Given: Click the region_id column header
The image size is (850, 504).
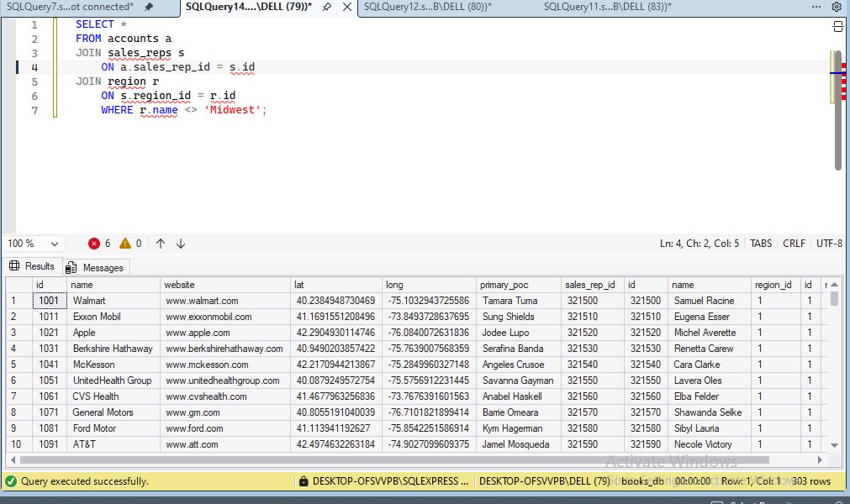Looking at the screenshot, I should pyautogui.click(x=776, y=285).
